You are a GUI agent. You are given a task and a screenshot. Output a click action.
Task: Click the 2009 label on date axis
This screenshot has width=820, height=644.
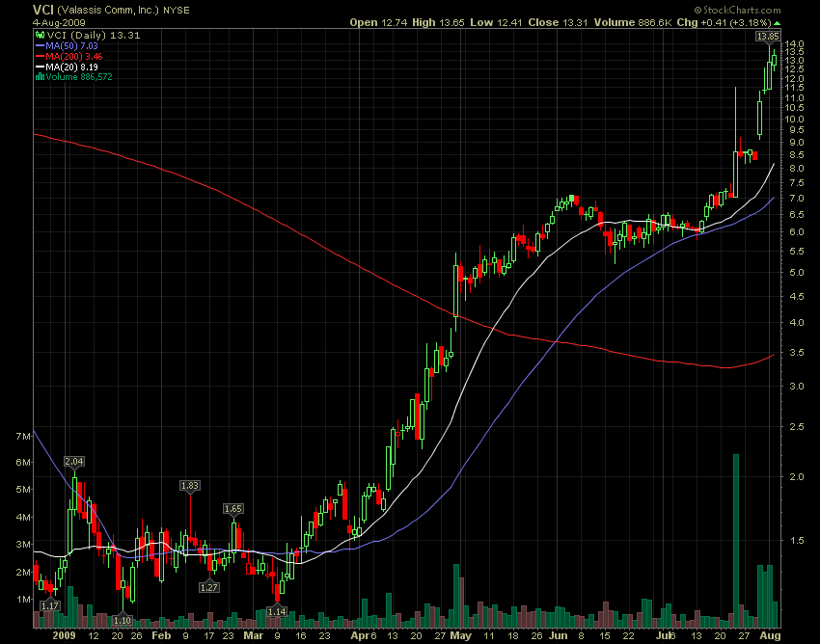click(x=64, y=635)
